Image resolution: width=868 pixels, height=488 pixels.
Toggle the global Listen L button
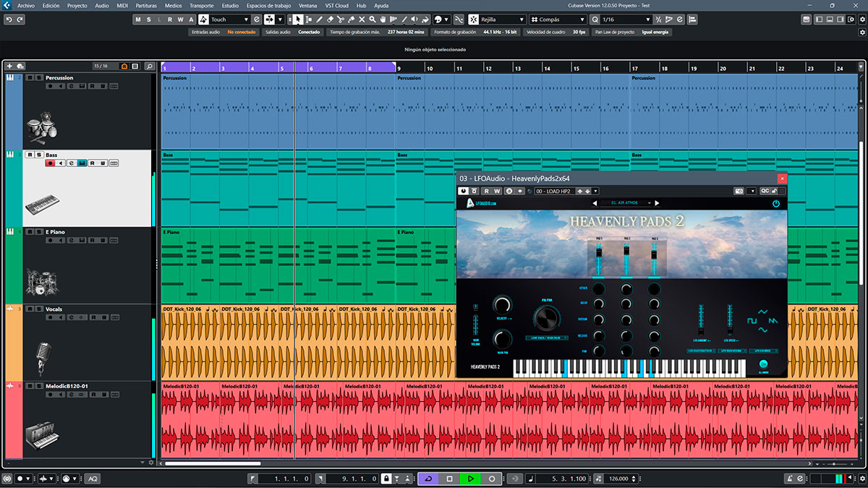click(158, 20)
